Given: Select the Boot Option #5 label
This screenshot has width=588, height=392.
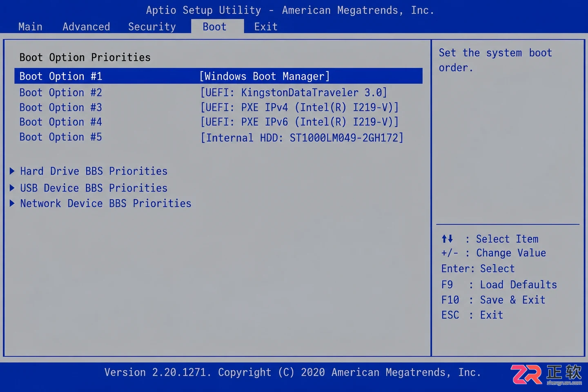Looking at the screenshot, I should [x=61, y=137].
